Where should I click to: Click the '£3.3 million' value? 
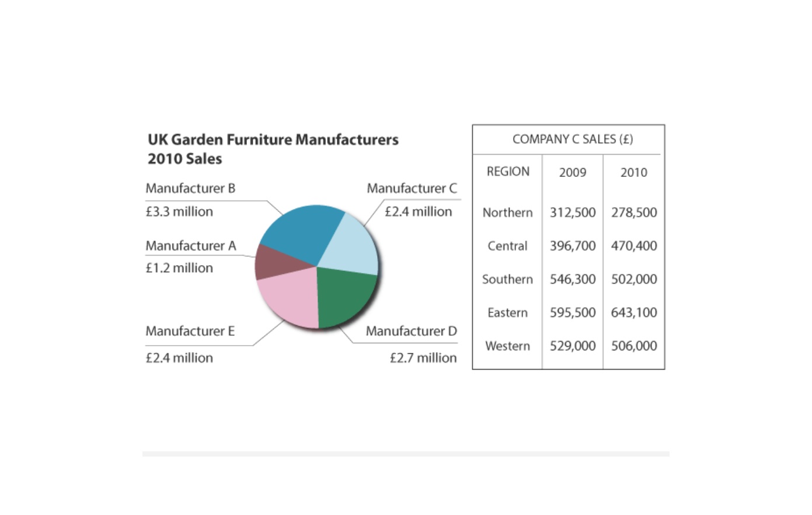(x=179, y=211)
